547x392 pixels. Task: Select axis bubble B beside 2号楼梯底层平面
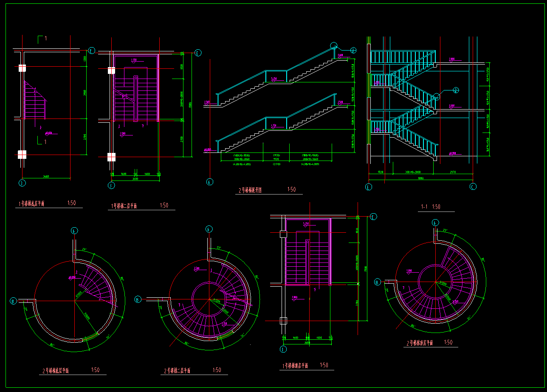tap(13, 301)
